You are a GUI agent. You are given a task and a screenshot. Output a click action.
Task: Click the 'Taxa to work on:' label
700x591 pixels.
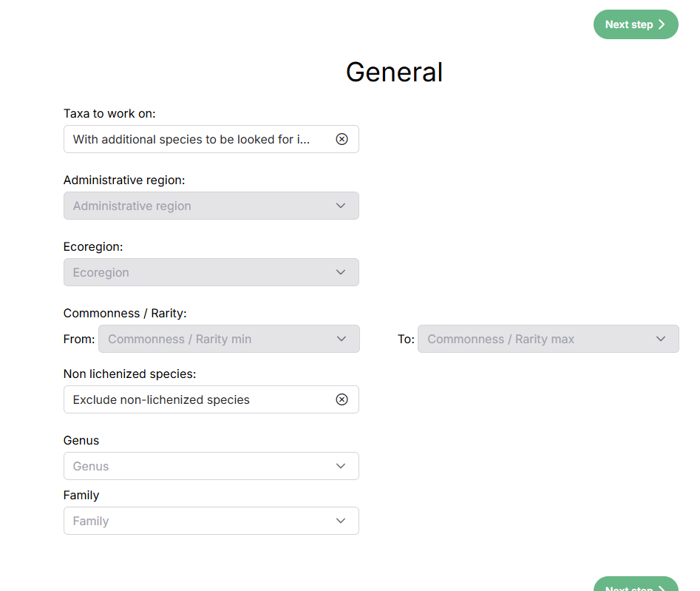coord(109,114)
